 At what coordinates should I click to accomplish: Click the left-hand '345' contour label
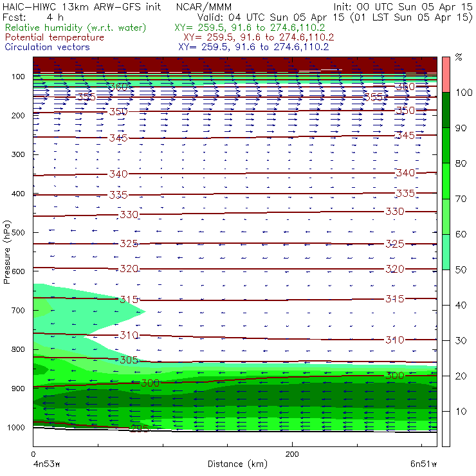click(x=118, y=138)
